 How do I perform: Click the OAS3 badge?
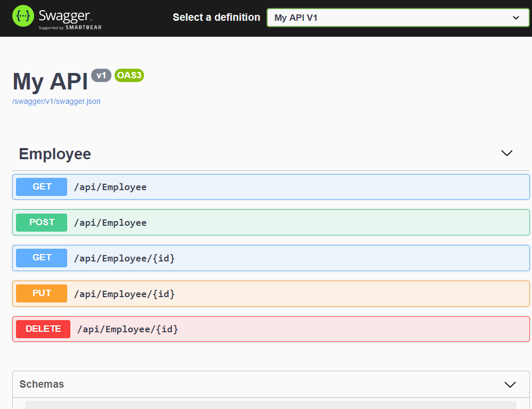129,76
